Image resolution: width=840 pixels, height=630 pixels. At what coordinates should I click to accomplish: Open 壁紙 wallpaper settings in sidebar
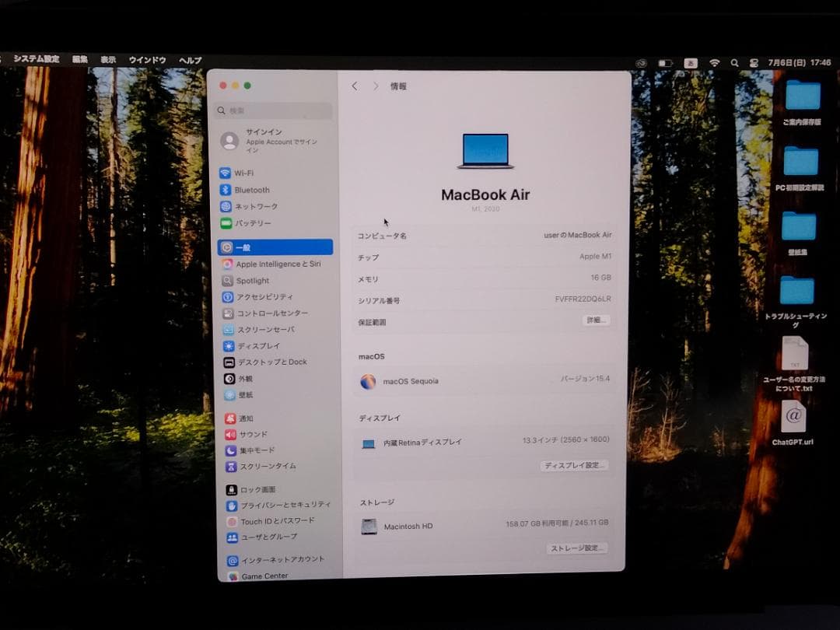tap(239, 395)
